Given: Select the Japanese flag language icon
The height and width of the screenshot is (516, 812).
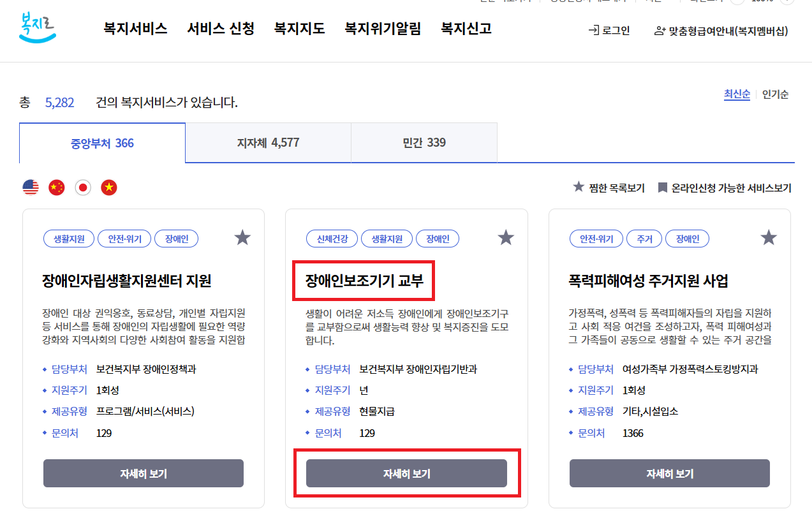Looking at the screenshot, I should [82, 187].
